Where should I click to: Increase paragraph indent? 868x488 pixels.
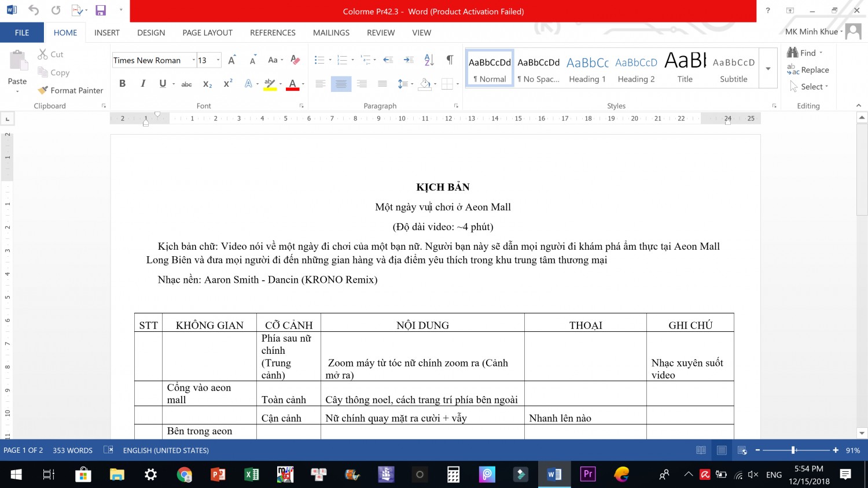coord(409,60)
